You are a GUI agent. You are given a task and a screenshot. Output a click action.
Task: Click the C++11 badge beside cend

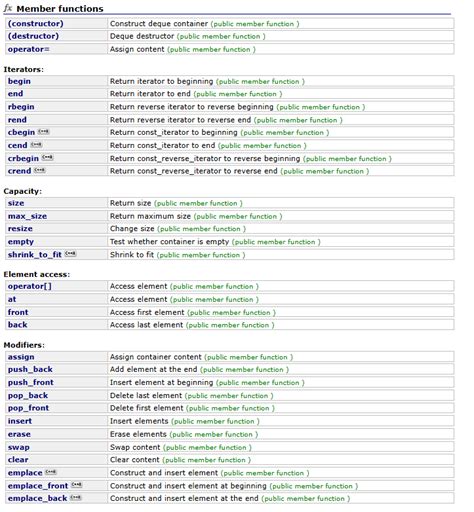36,145
